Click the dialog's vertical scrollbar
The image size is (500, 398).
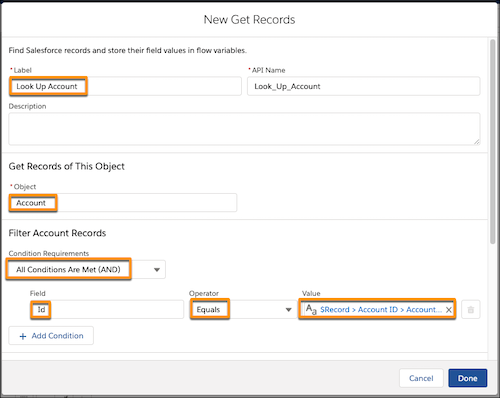coord(492,142)
